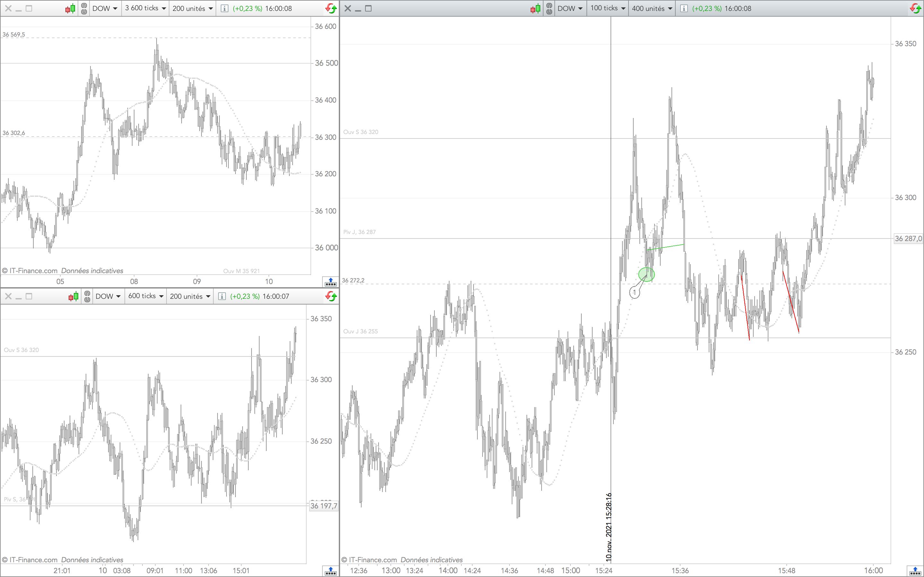Toggle chain link grouping in 600 ticks chart
Screen dimensions: 924x577
(x=87, y=296)
